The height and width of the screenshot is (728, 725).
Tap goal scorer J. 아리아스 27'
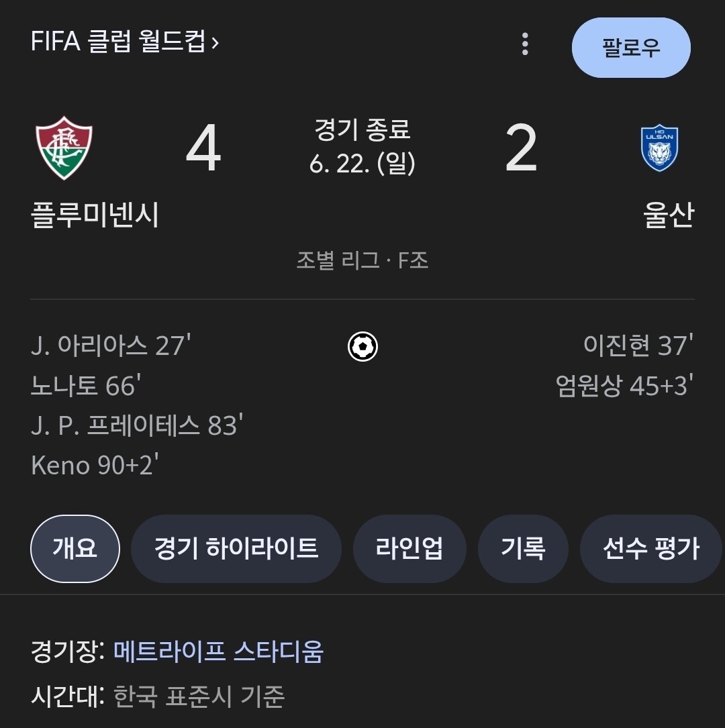click(111, 346)
